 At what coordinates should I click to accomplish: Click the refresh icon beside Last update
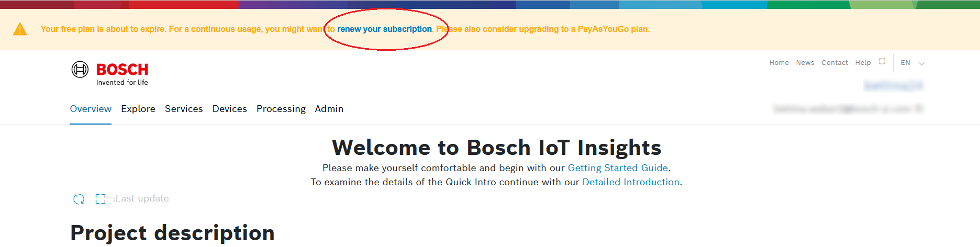[x=79, y=199]
